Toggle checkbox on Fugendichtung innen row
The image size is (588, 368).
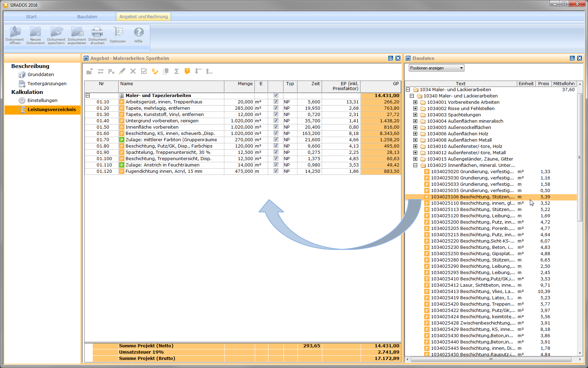click(276, 171)
